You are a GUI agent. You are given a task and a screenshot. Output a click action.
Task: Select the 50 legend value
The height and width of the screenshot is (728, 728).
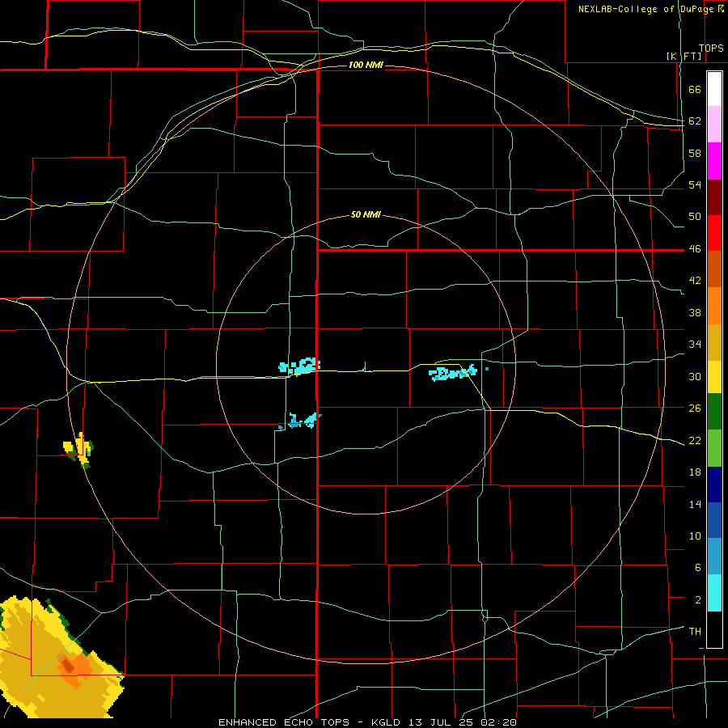point(695,217)
